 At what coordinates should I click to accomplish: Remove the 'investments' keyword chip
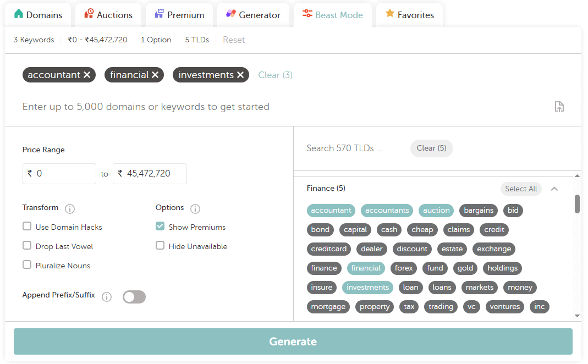[240, 75]
